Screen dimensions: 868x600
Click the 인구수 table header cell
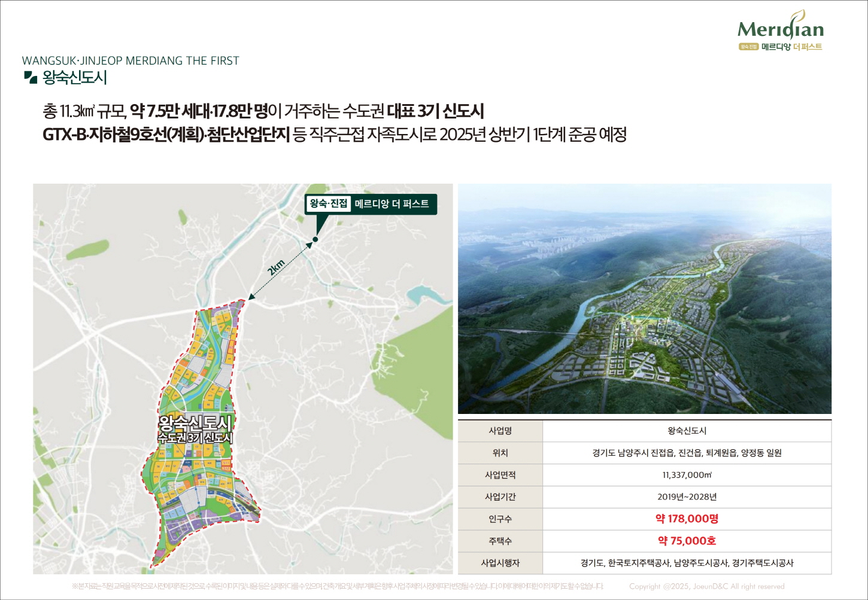(x=500, y=519)
